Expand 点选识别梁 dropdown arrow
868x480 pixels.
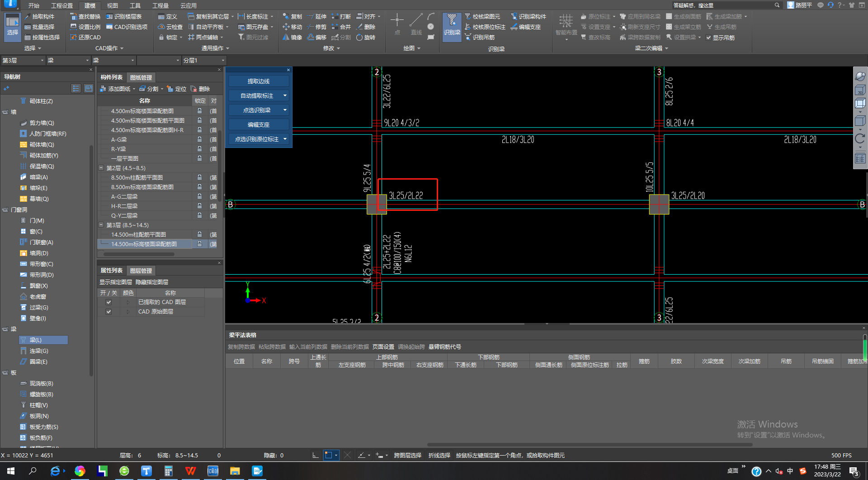click(x=285, y=110)
